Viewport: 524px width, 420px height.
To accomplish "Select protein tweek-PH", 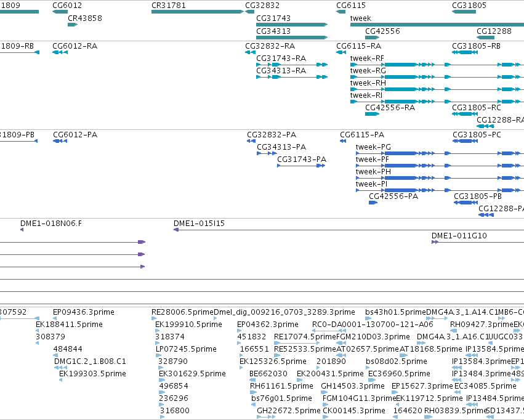I will (x=440, y=178).
